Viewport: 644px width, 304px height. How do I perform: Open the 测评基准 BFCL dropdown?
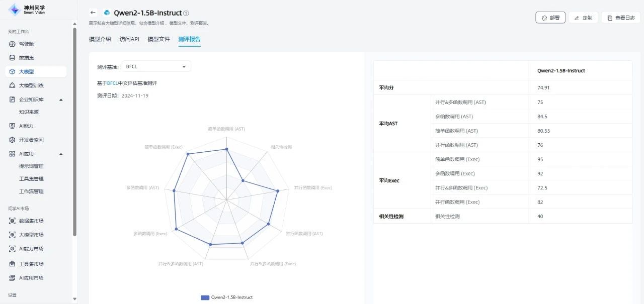tap(156, 66)
